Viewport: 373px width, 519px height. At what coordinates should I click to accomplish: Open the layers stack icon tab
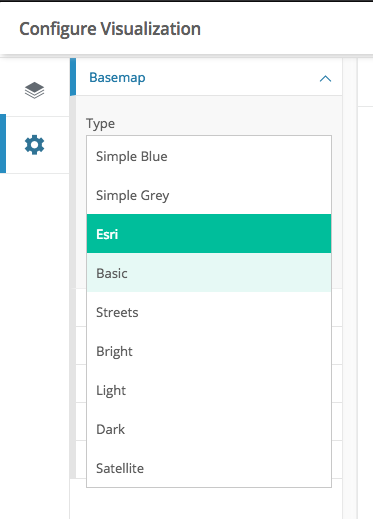tap(34, 90)
